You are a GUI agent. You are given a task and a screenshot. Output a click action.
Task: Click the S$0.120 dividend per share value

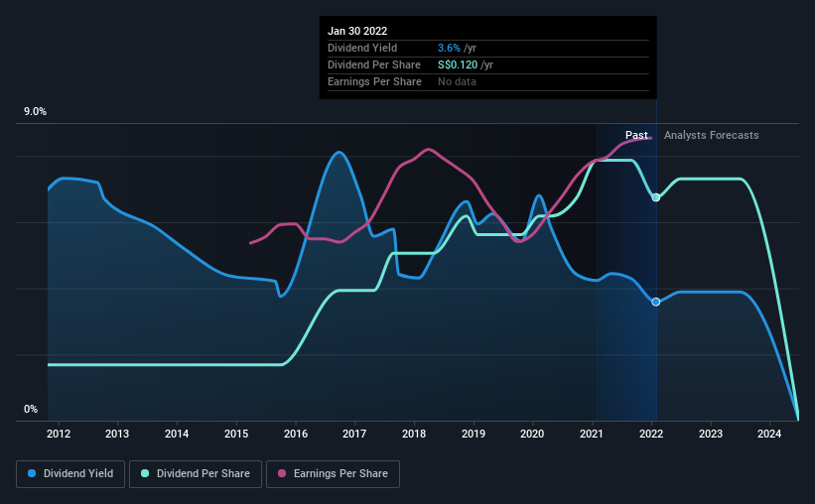458,64
